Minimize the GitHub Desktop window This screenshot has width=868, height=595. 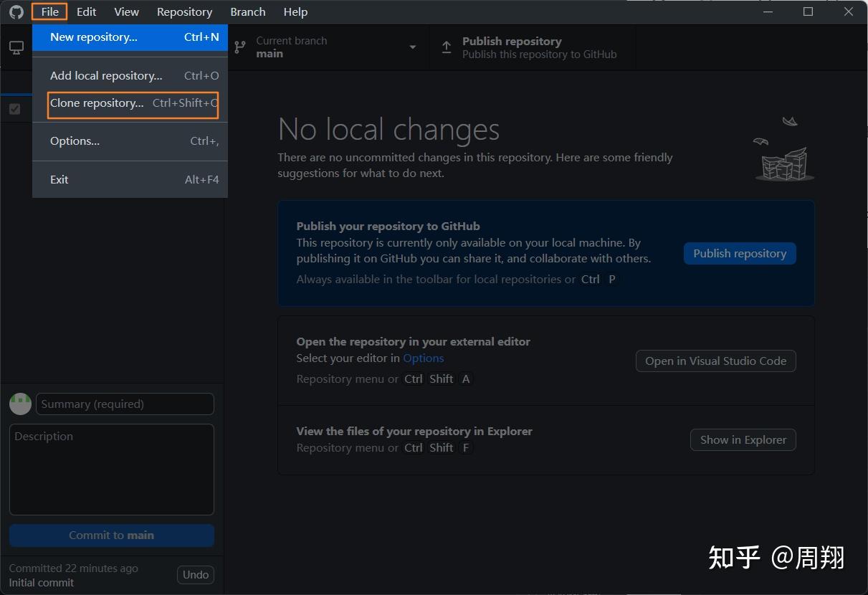(768, 11)
